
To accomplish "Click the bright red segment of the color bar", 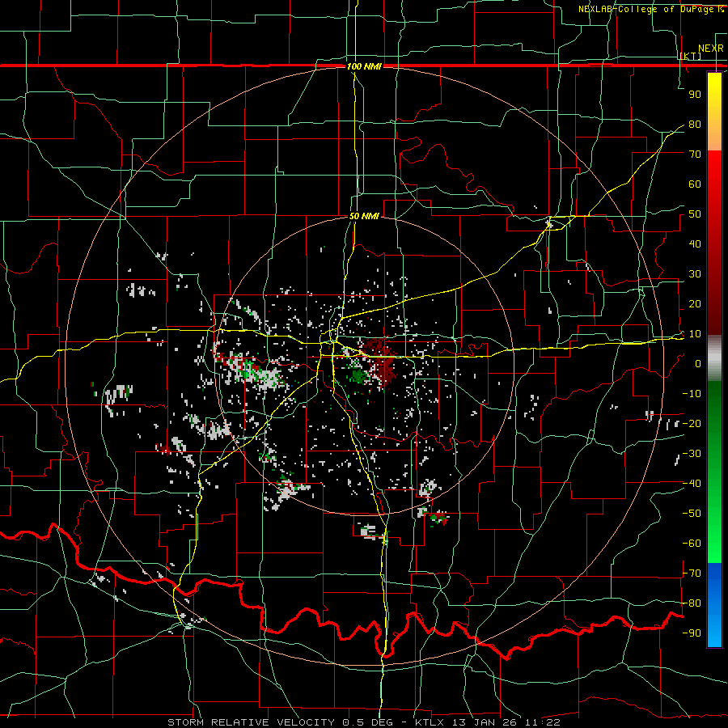I will (714, 171).
